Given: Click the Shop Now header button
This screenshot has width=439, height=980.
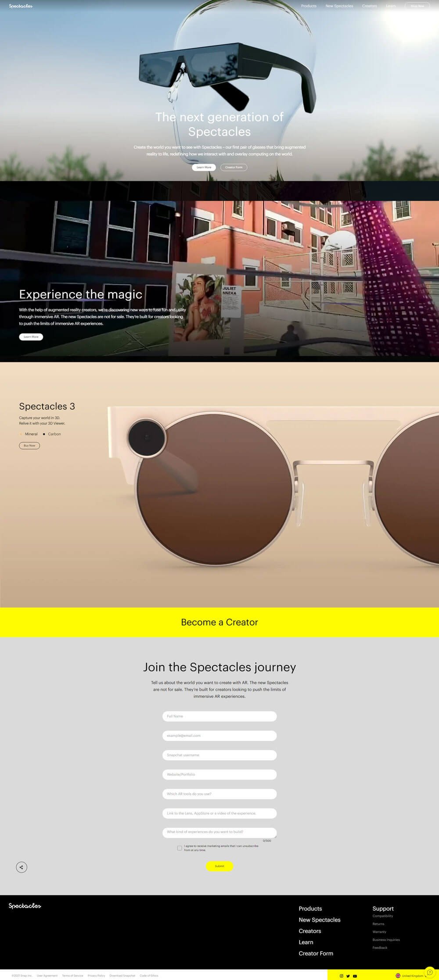Looking at the screenshot, I should point(417,6).
